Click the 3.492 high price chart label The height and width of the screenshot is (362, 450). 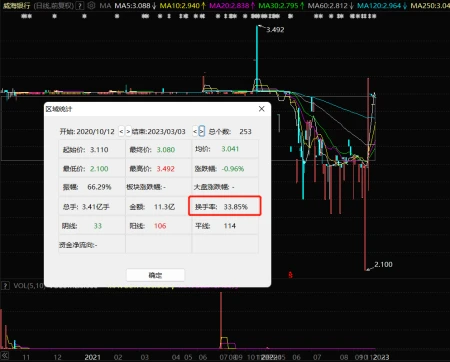coord(275,30)
